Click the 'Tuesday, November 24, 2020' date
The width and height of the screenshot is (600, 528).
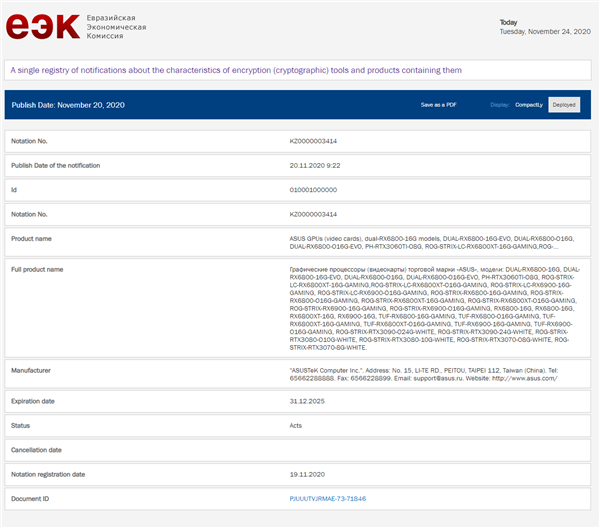click(545, 32)
